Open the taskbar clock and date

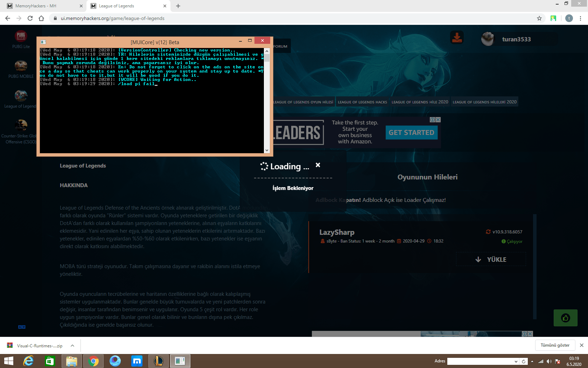574,361
